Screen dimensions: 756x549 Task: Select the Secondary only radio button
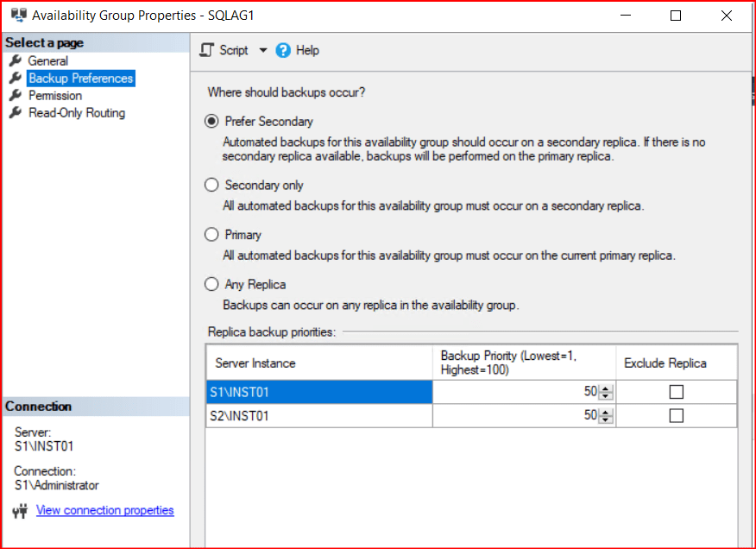point(211,185)
